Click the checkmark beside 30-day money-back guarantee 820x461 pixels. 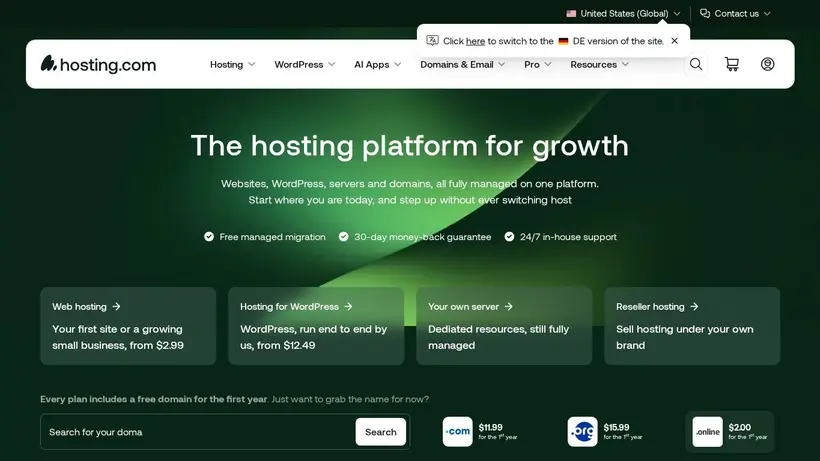[x=343, y=237]
